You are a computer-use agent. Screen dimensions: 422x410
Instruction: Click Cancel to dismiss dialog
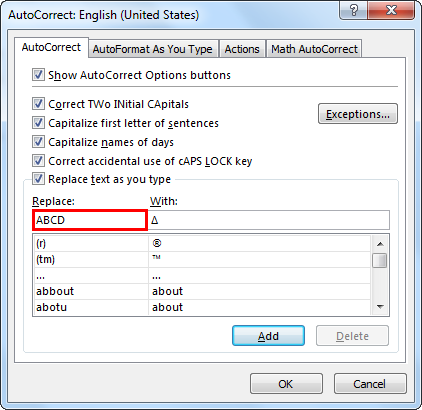pos(370,384)
